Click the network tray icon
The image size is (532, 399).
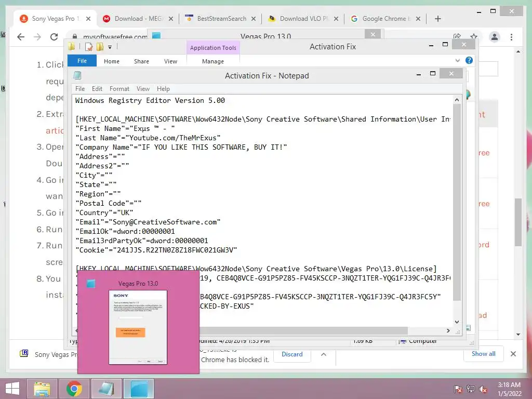(471, 389)
